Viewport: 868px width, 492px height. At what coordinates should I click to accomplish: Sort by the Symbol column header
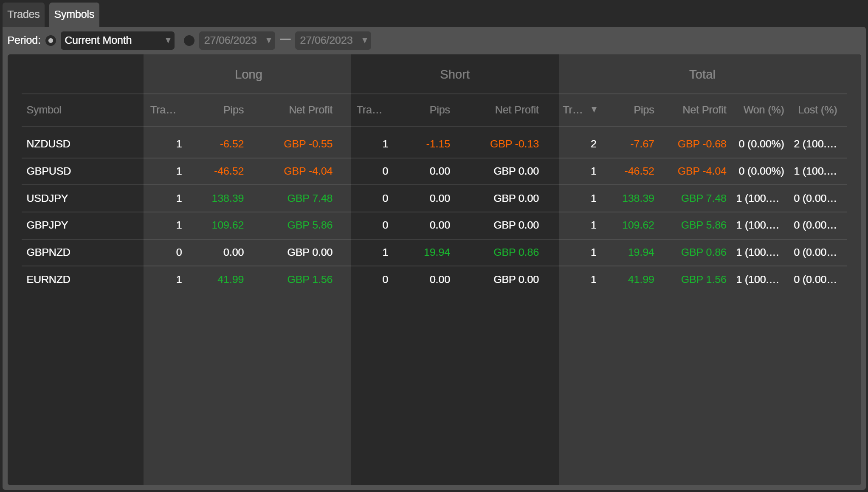(44, 110)
